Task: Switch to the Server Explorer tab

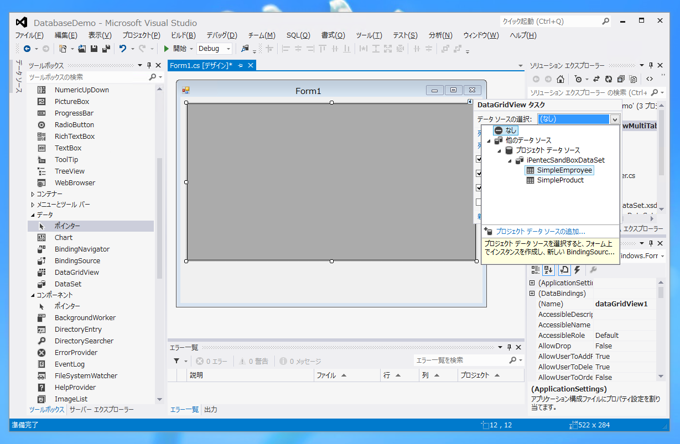Action: (x=102, y=409)
